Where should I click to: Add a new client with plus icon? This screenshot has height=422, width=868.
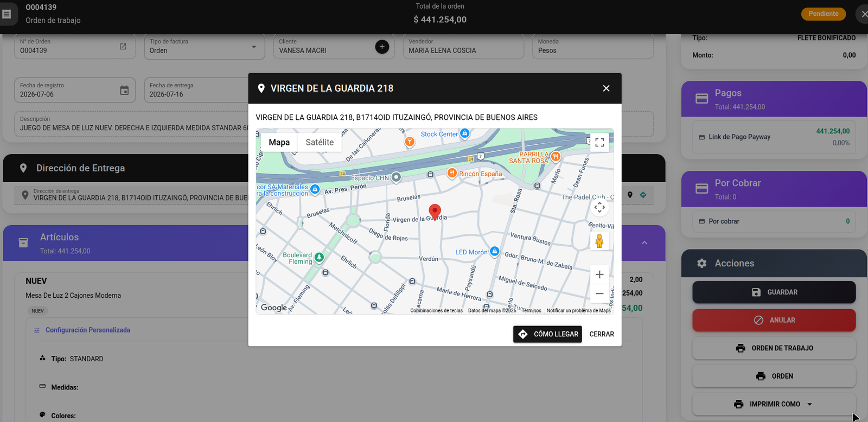click(382, 47)
